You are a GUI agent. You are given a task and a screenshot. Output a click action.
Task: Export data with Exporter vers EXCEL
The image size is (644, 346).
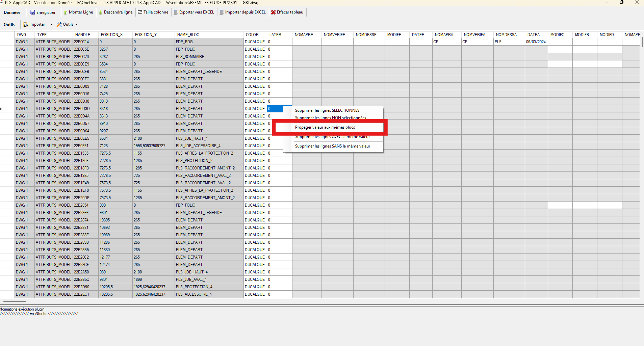(194, 12)
